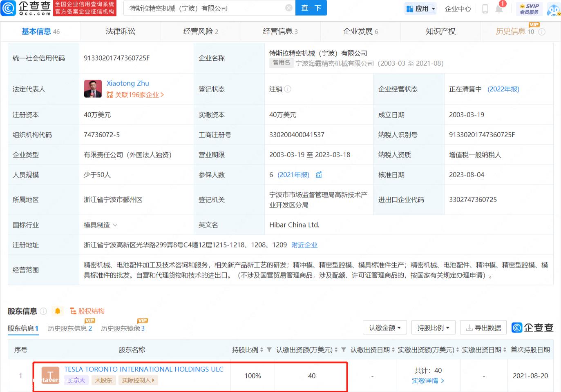Screen dimensions: 561x392
Task: Open the notification bell in the header
Action: pos(499,9)
